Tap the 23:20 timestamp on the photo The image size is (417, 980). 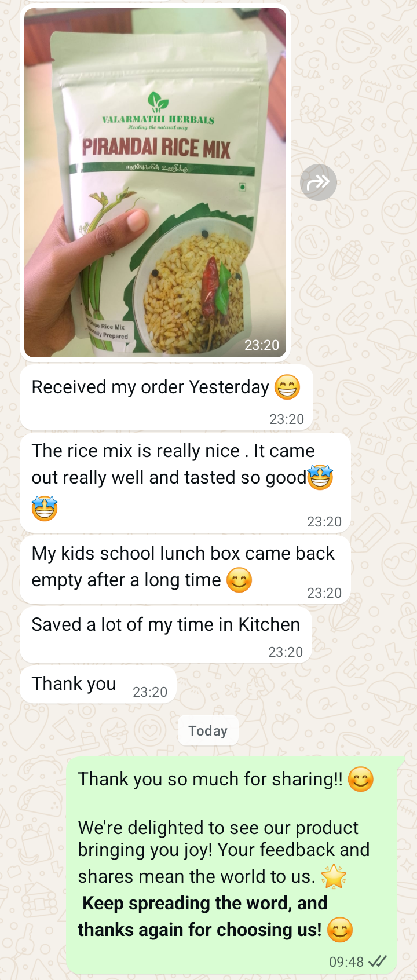(262, 345)
